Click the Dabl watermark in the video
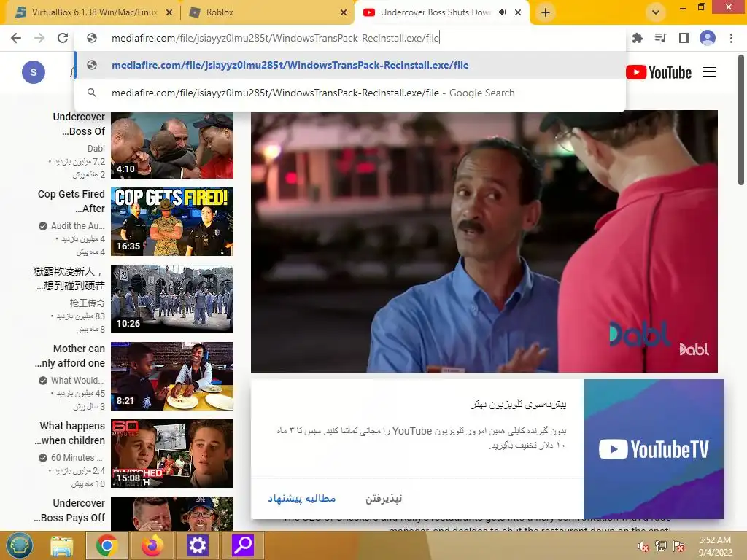 (x=694, y=349)
